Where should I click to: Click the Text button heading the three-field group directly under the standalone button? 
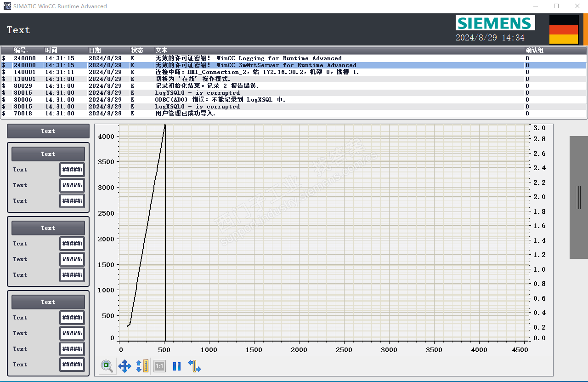[48, 154]
